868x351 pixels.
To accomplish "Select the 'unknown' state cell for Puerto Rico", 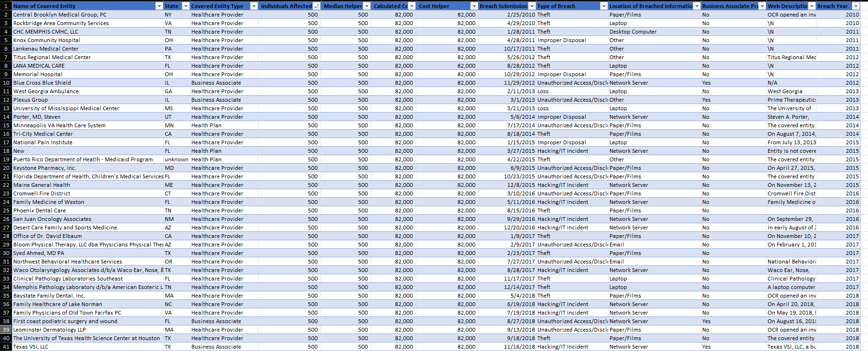I will point(177,159).
